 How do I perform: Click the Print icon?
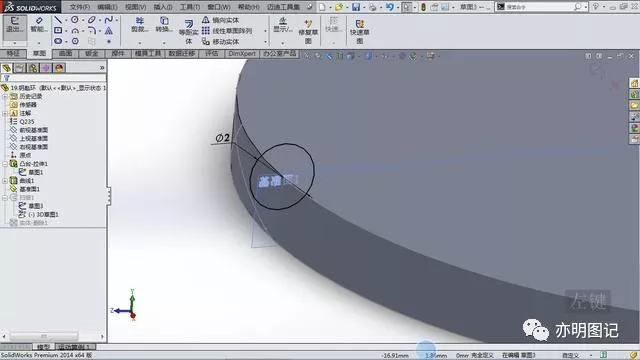tap(372, 7)
